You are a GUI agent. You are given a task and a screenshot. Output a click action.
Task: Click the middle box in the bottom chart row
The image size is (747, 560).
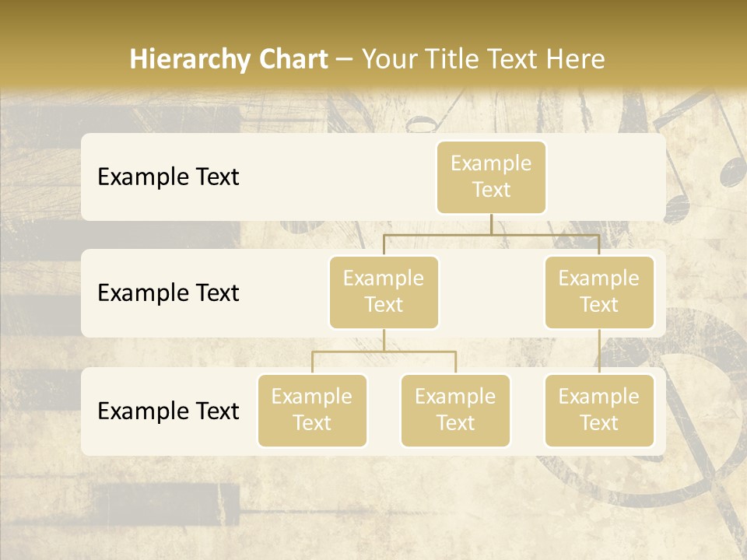(455, 410)
